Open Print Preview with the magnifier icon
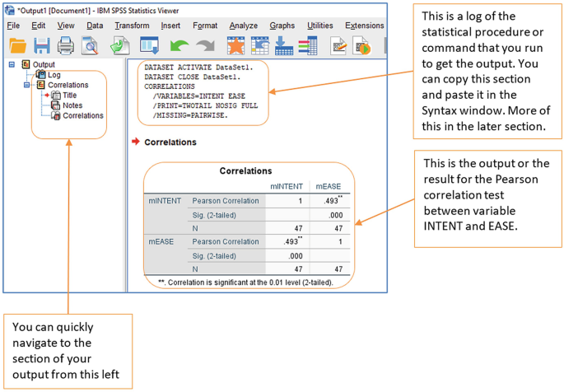The height and width of the screenshot is (392, 564). pos(91,46)
